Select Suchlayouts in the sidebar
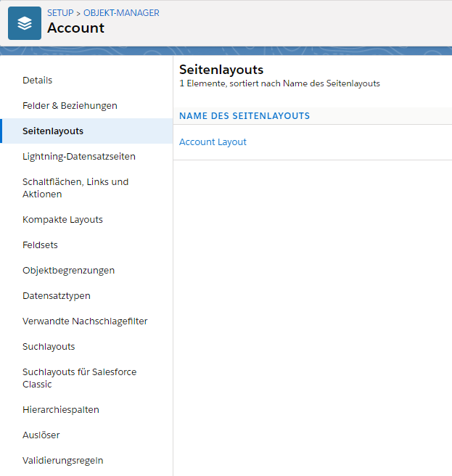Viewport: 452px width, 476px height. click(49, 346)
